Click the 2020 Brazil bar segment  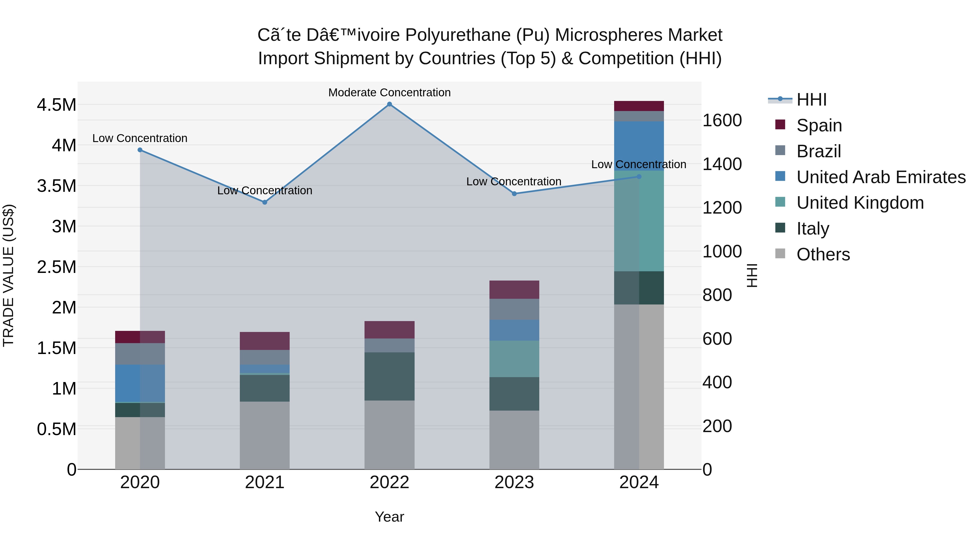pyautogui.click(x=140, y=354)
